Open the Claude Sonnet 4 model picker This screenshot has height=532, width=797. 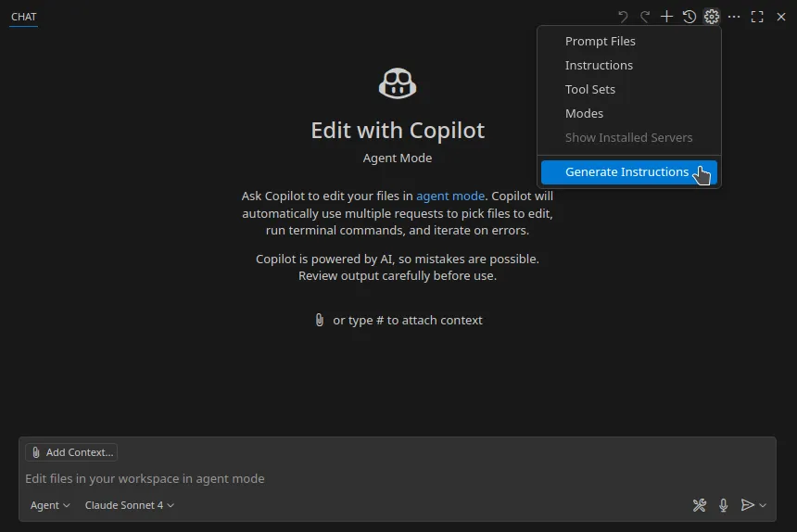point(129,505)
